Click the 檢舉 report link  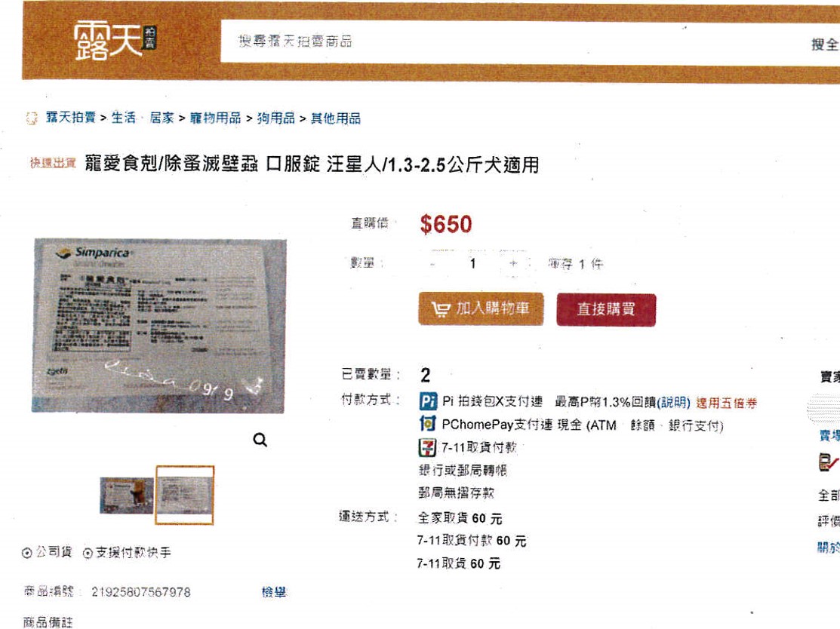(x=274, y=591)
